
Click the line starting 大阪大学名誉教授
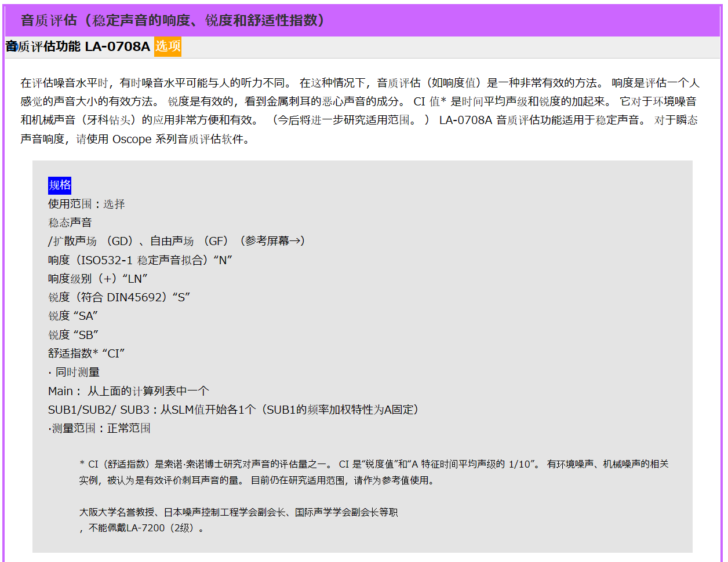tap(239, 512)
